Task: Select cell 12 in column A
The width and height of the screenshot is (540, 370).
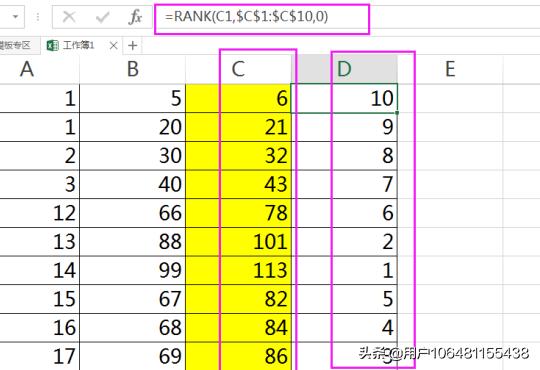Action: tap(40, 213)
